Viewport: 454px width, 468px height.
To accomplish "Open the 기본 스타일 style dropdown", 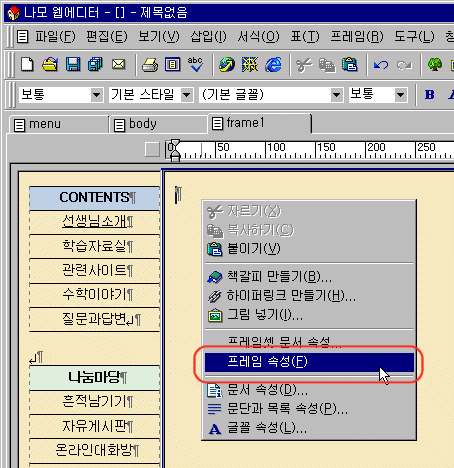I will coord(187,95).
